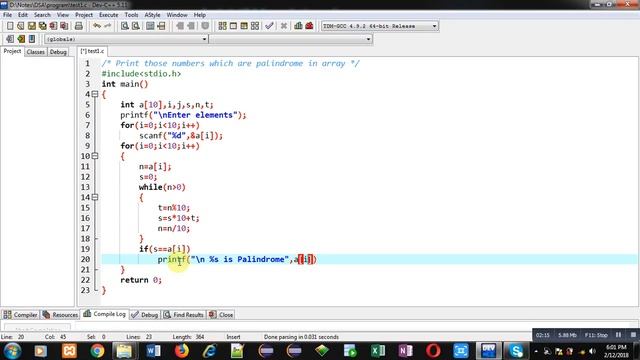Collapse the main function fold at line 4

[95, 94]
